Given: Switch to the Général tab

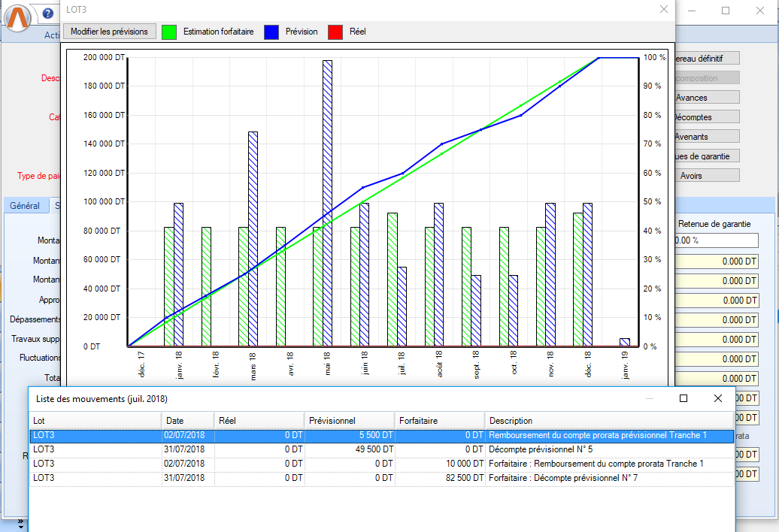Looking at the screenshot, I should pos(25,206).
